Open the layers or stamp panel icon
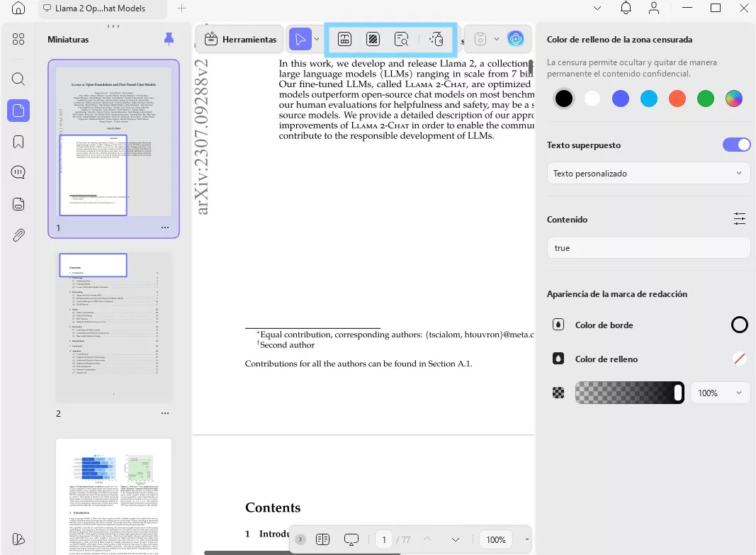 tap(18, 204)
